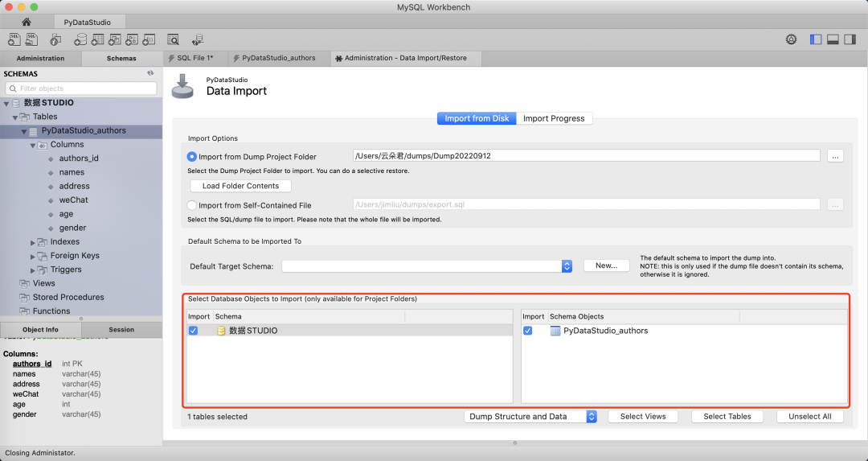Open Workbench preferences gear icon
Screen dimensions: 868x461
pyautogui.click(x=791, y=39)
